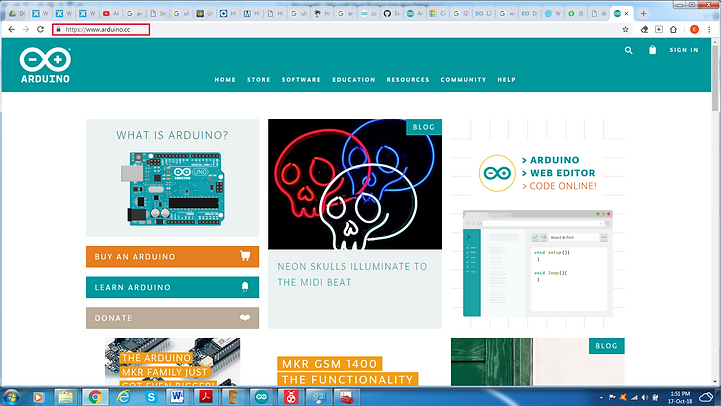Open Arduino IDE from taskbar

click(x=262, y=397)
